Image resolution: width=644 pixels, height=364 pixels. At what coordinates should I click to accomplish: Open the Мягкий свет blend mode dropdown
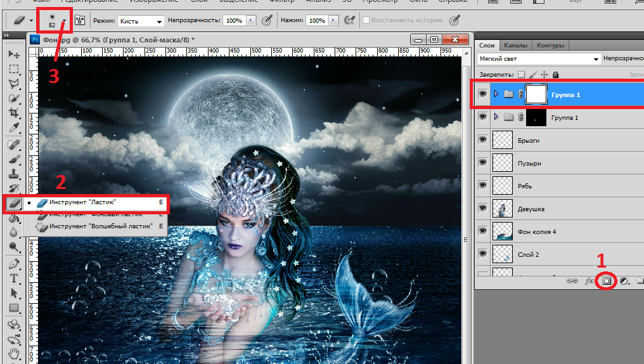click(539, 59)
